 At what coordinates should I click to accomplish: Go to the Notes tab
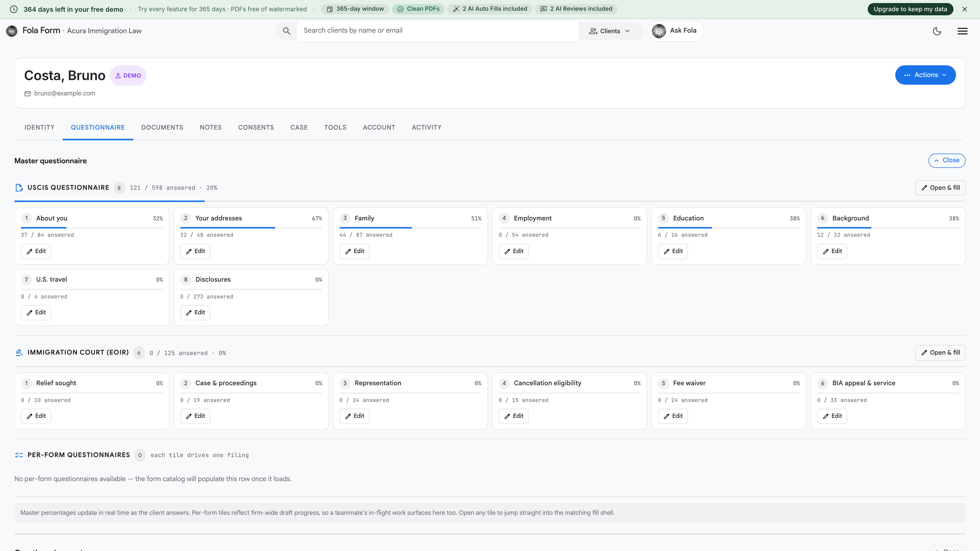tap(211, 127)
